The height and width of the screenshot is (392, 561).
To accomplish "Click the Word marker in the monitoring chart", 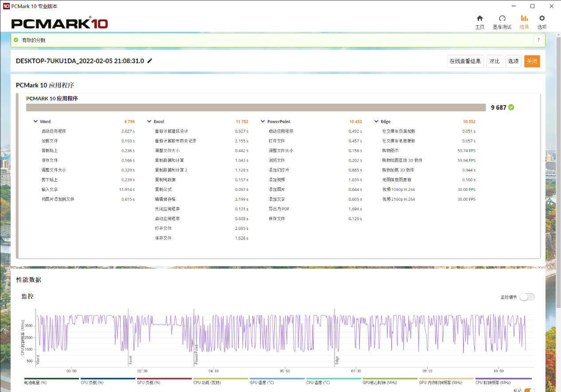I will 38,359.
